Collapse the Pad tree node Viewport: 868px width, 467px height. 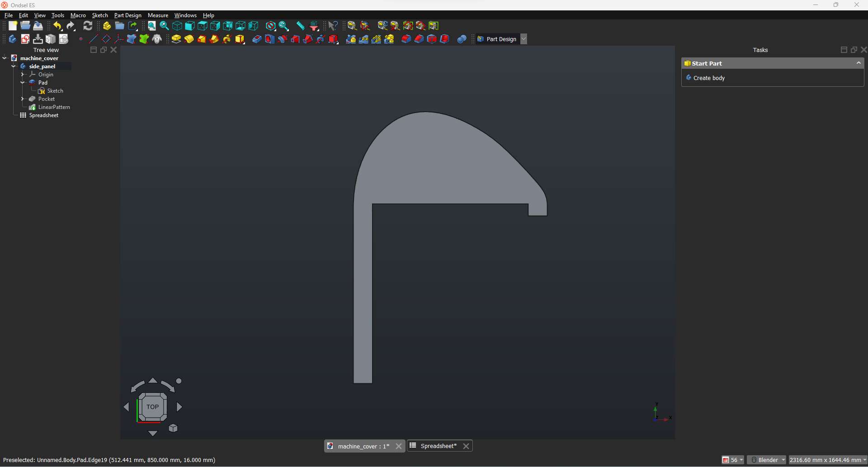pos(23,83)
